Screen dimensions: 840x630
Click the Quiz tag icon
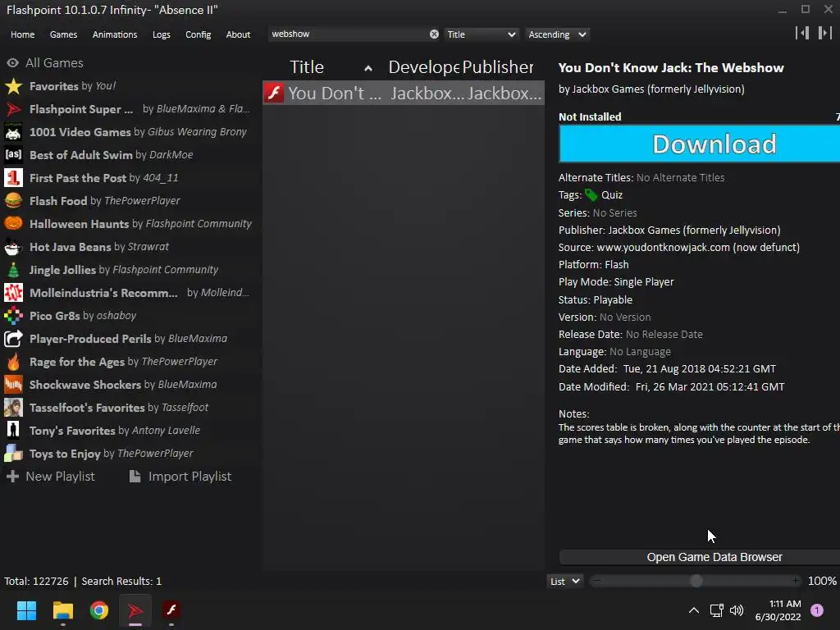[591, 195]
